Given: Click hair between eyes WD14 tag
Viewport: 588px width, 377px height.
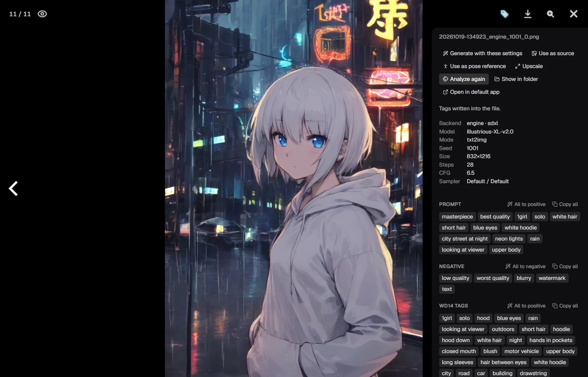Looking at the screenshot, I should (503, 362).
